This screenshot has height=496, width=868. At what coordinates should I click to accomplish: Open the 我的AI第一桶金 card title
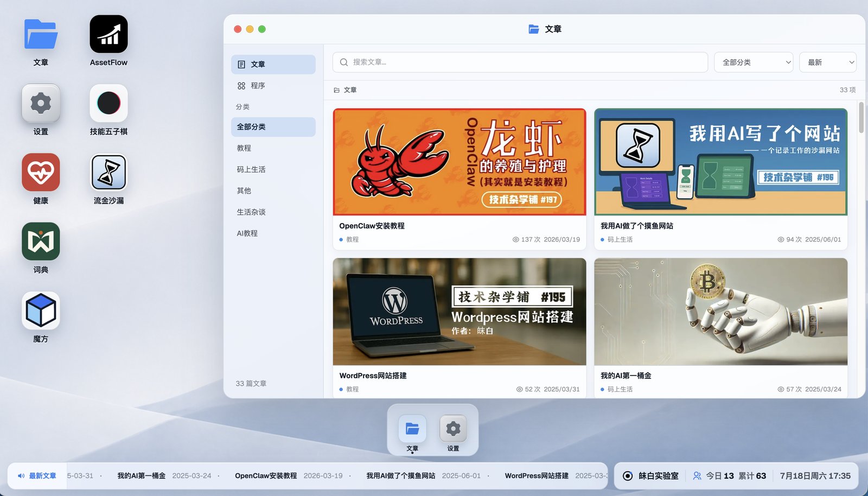pyautogui.click(x=626, y=376)
